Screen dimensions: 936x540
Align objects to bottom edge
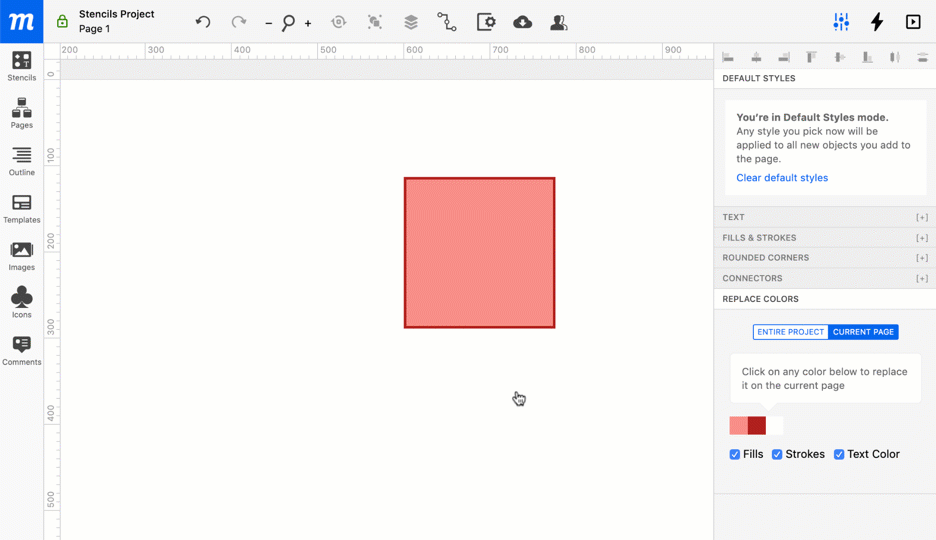(x=867, y=57)
